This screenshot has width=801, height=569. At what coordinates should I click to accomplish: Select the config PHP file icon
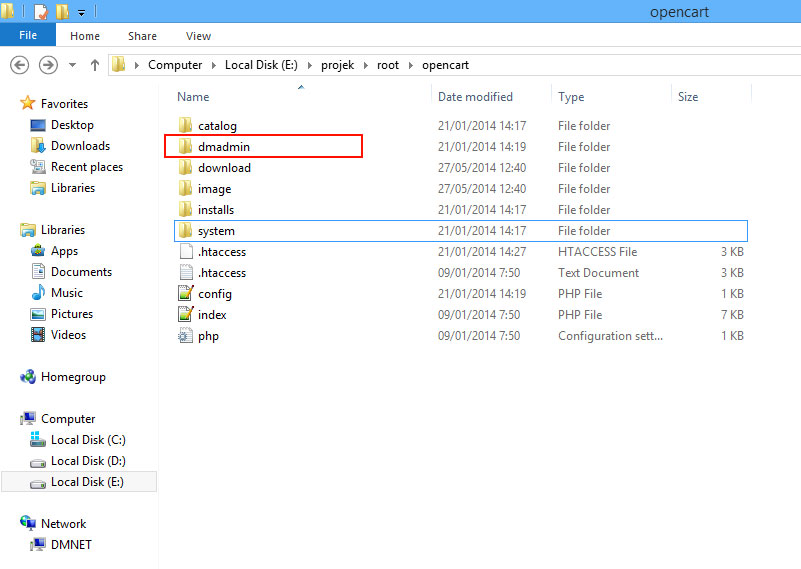coord(185,293)
